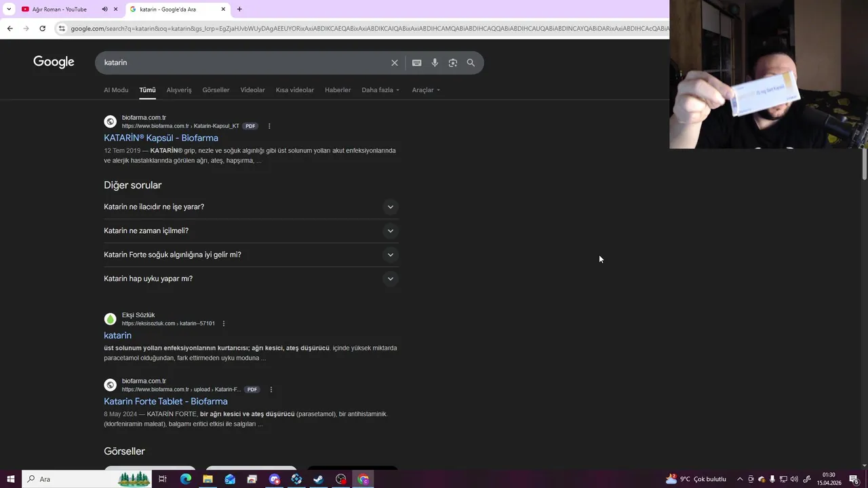Start voice search with microphone icon
The image size is (868, 488).
click(435, 62)
